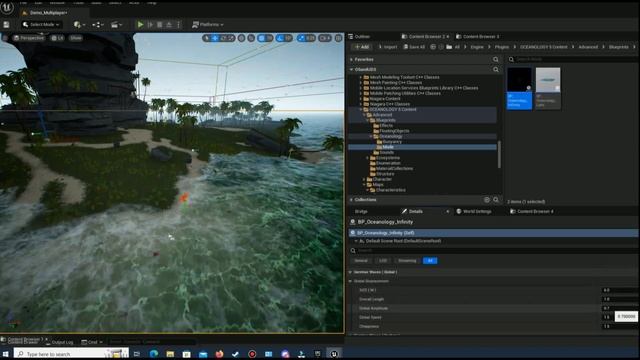
Task: Open the add content quick menu
Action: (x=79, y=24)
